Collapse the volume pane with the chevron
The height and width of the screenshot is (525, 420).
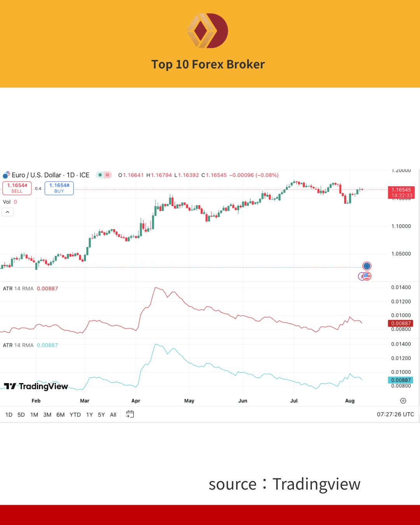click(x=7, y=212)
